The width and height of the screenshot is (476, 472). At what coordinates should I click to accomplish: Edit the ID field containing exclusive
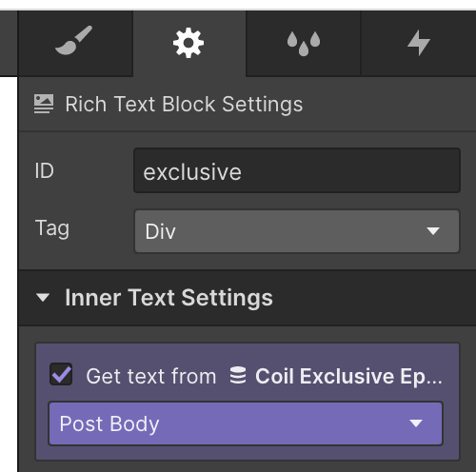point(297,170)
